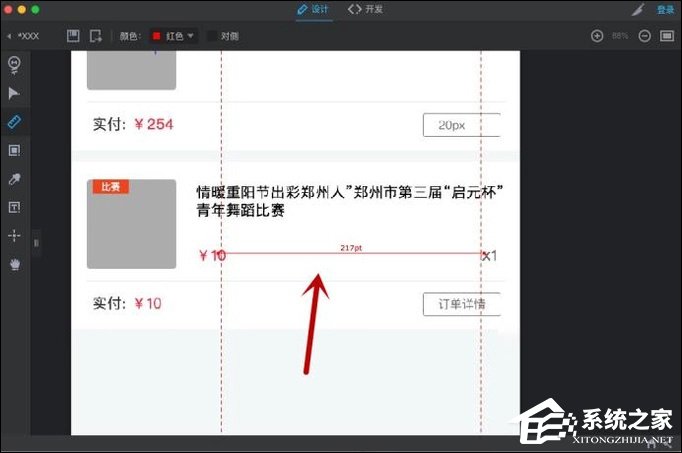Click the collapse handle beside left sidebar
Screen dimensions: 682x453
point(36,243)
